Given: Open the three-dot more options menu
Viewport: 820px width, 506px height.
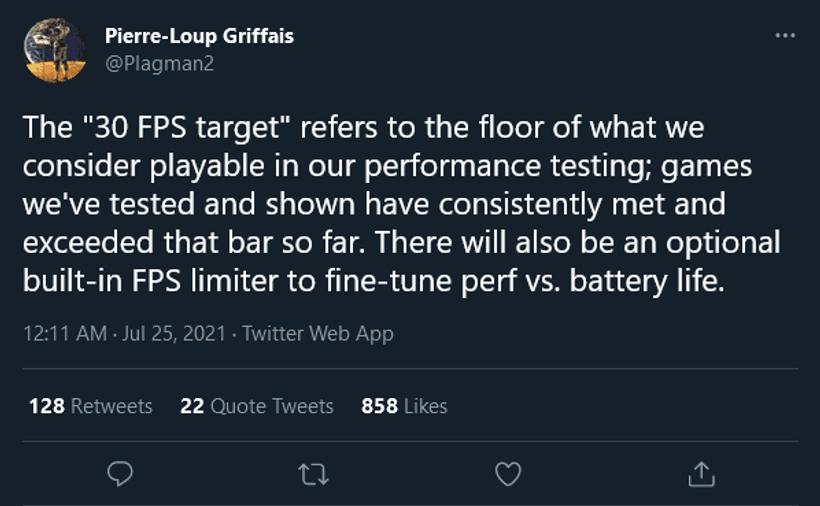Looking at the screenshot, I should (785, 36).
